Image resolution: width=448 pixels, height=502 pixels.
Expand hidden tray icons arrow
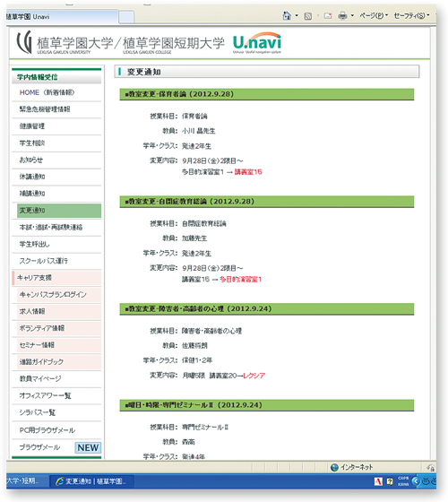(x=416, y=481)
